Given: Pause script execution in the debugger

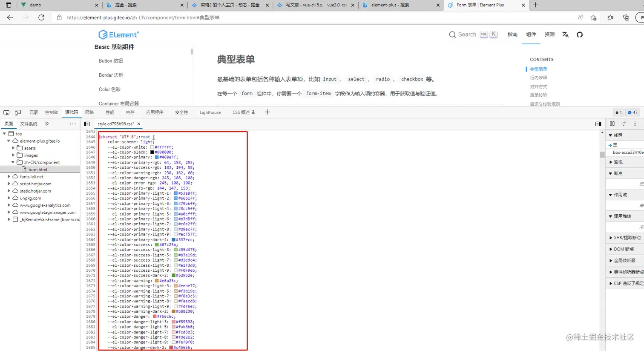Looking at the screenshot, I should click(612, 124).
